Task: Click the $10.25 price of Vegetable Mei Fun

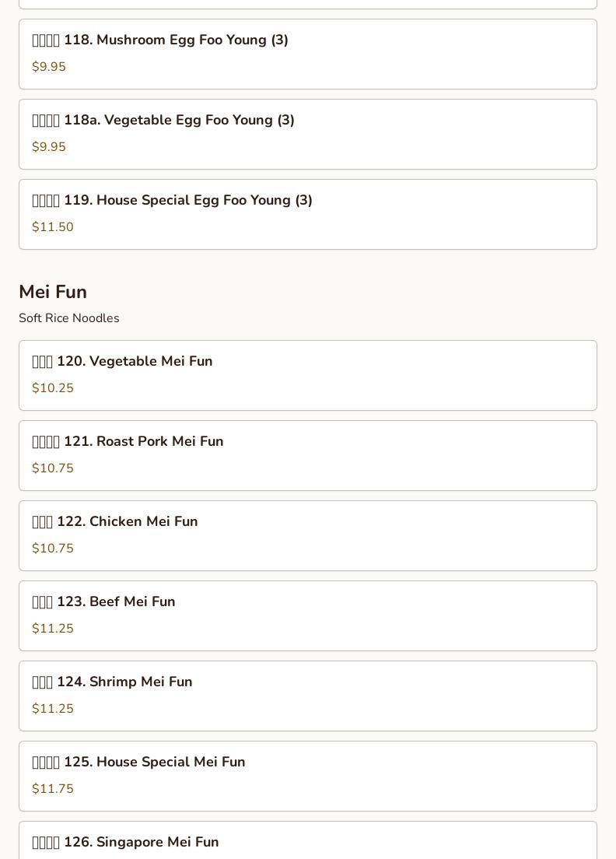Action: coord(53,387)
